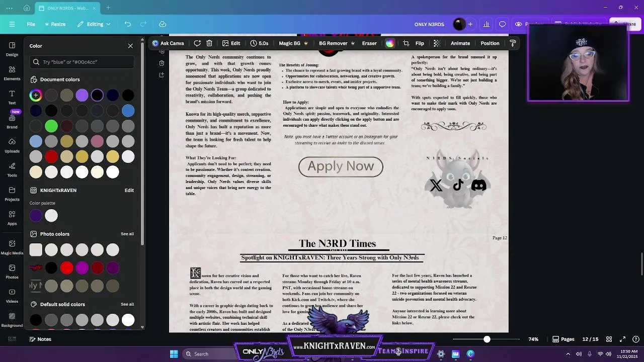Screen dimensions: 644x362
Task: Click the zoom slider handle
Action: (x=487, y=339)
